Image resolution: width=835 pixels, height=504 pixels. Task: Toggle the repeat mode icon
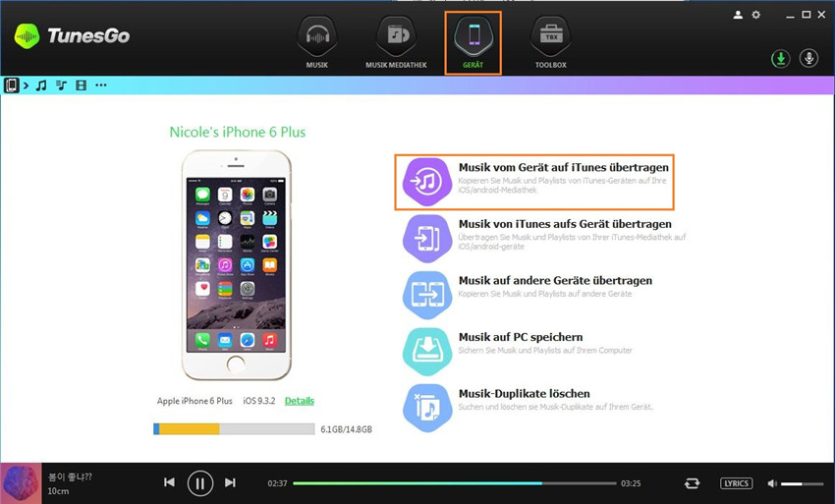pos(692,483)
